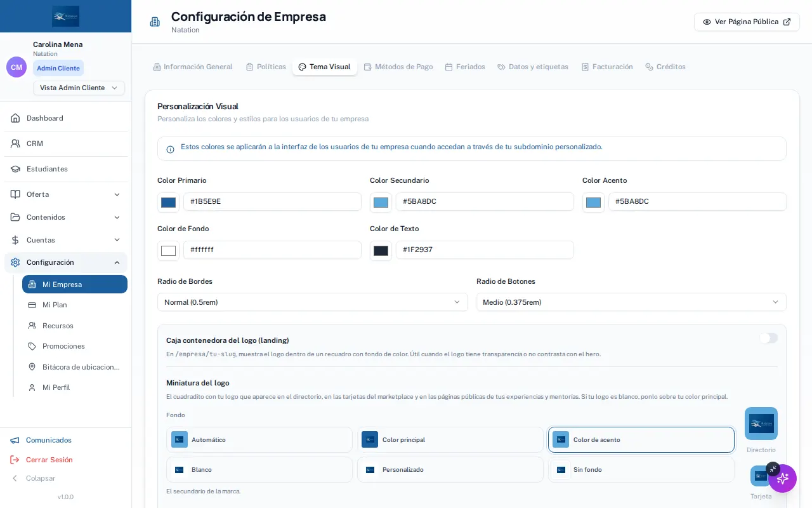
Task: Click the Mi Perfil user icon
Action: click(32, 387)
